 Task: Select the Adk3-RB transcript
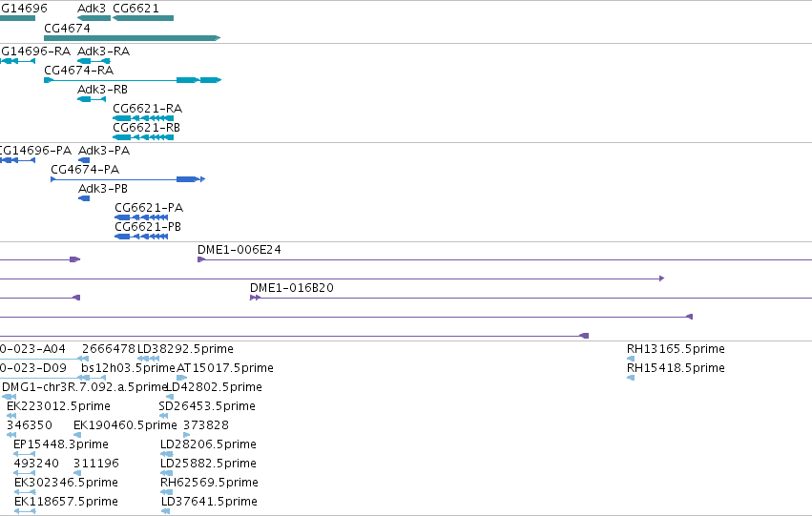pos(92,99)
